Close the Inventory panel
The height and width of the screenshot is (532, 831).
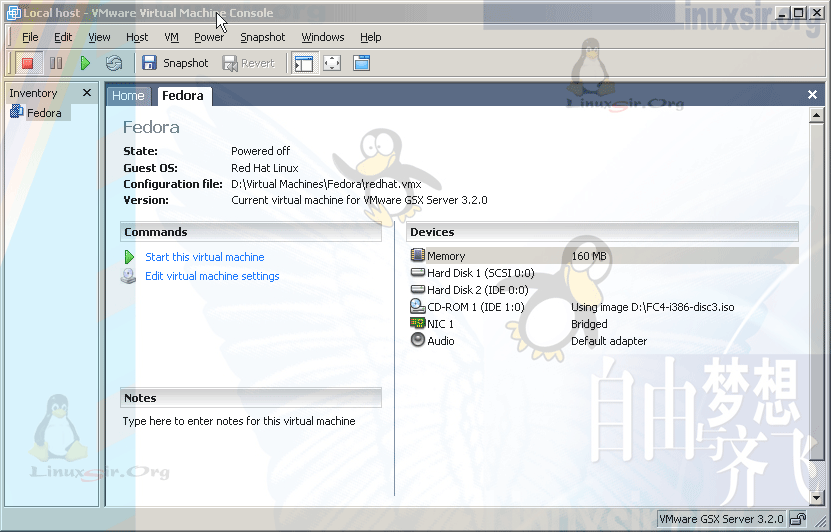[87, 93]
